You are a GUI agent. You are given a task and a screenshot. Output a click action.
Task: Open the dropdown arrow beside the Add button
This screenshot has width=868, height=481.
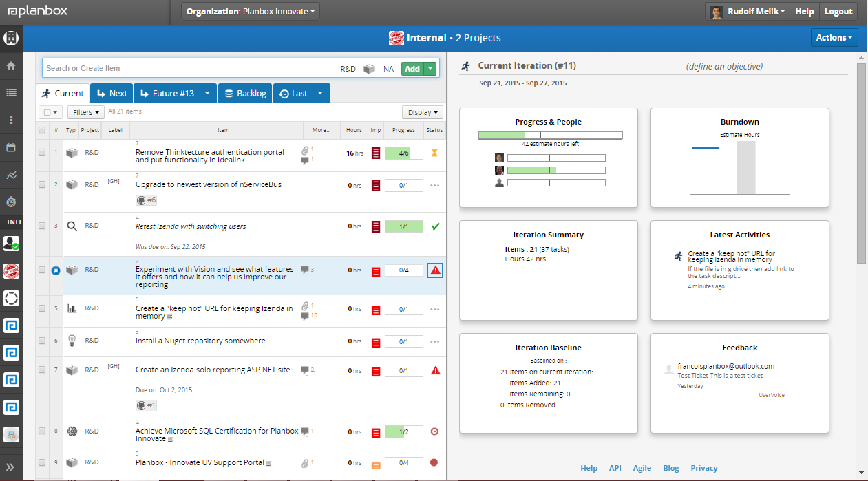click(430, 69)
